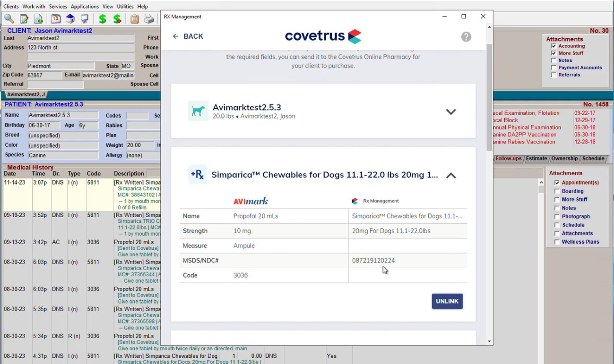Click the Rx Management scroll up arrow
Image resolution: width=614 pixels, height=364 pixels.
pos(489,26)
